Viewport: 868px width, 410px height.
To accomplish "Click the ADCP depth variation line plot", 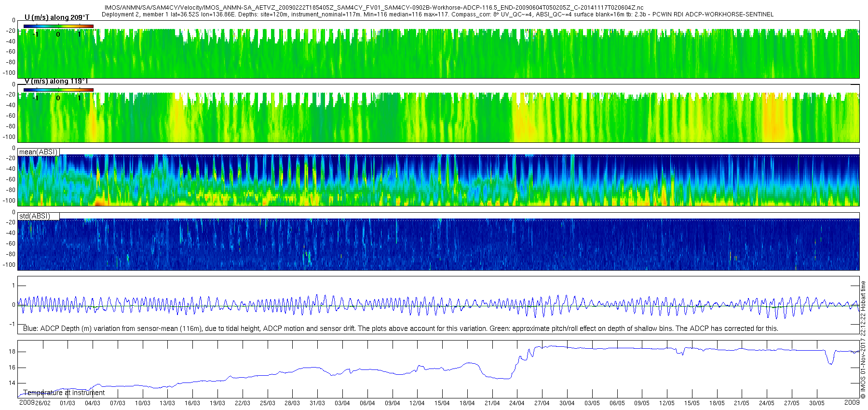I will click(438, 305).
